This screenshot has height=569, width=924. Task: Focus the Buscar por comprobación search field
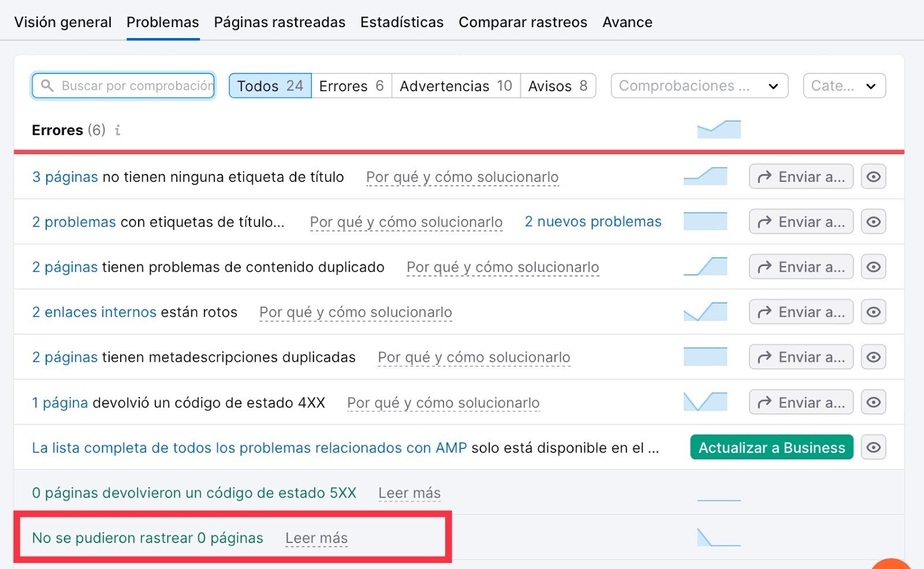pyautogui.click(x=123, y=86)
